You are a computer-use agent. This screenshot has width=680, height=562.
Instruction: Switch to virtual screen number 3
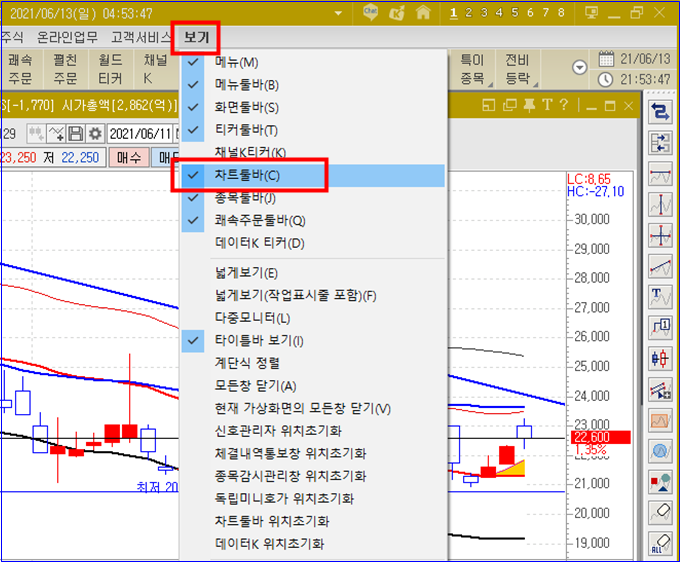point(484,13)
